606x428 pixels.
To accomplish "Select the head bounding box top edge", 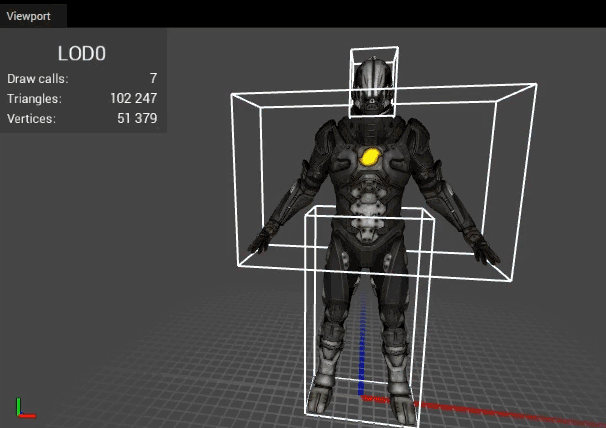I will (x=374, y=48).
